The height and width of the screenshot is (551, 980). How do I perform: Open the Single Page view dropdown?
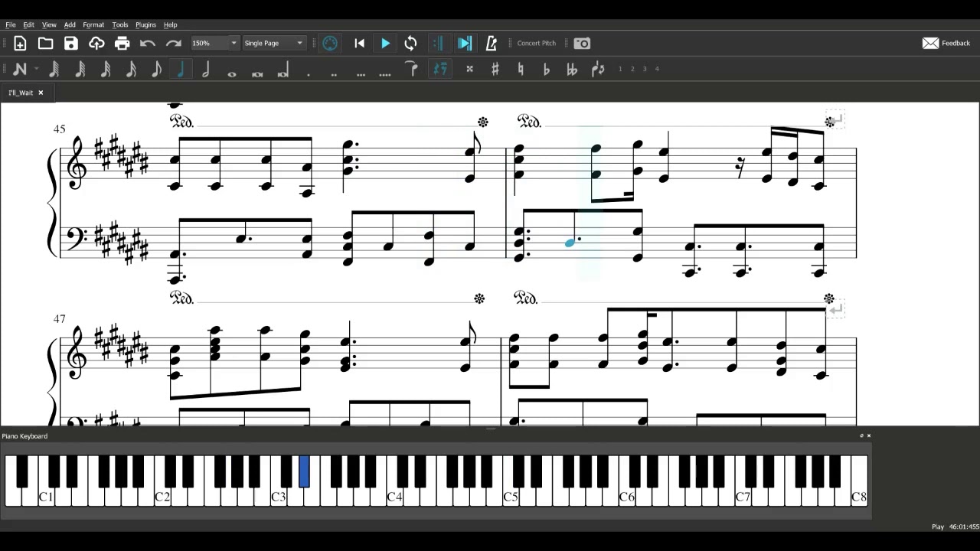coord(273,44)
